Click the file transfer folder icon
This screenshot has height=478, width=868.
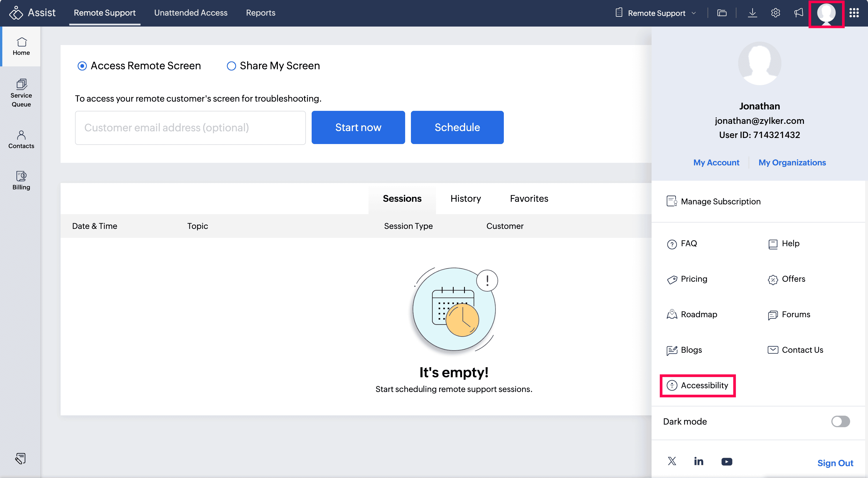(722, 13)
